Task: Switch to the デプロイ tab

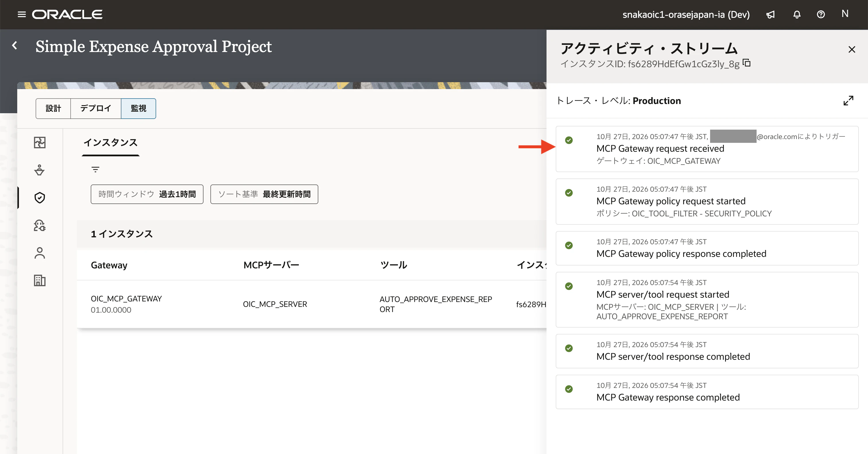Action: tap(96, 109)
